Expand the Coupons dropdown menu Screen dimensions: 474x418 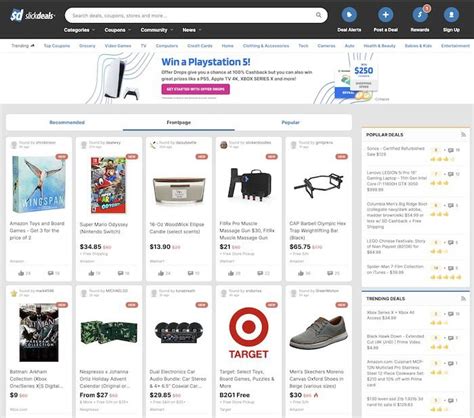(118, 30)
